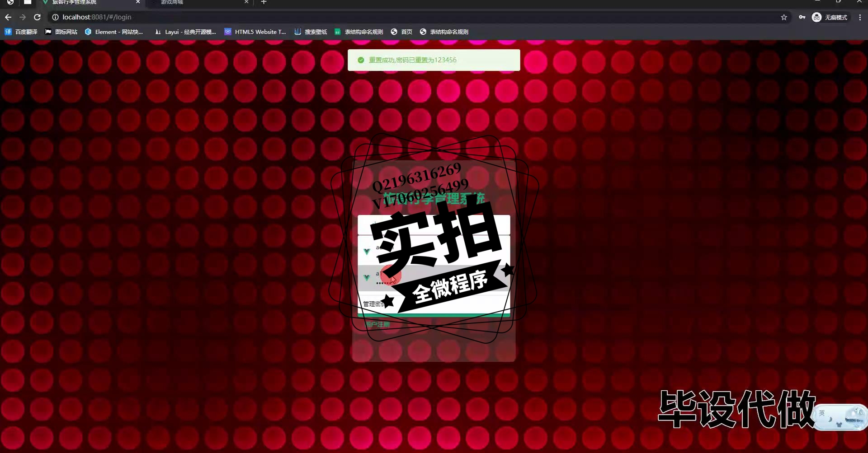Click the username input field
The width and height of the screenshot is (868, 453).
click(434, 225)
